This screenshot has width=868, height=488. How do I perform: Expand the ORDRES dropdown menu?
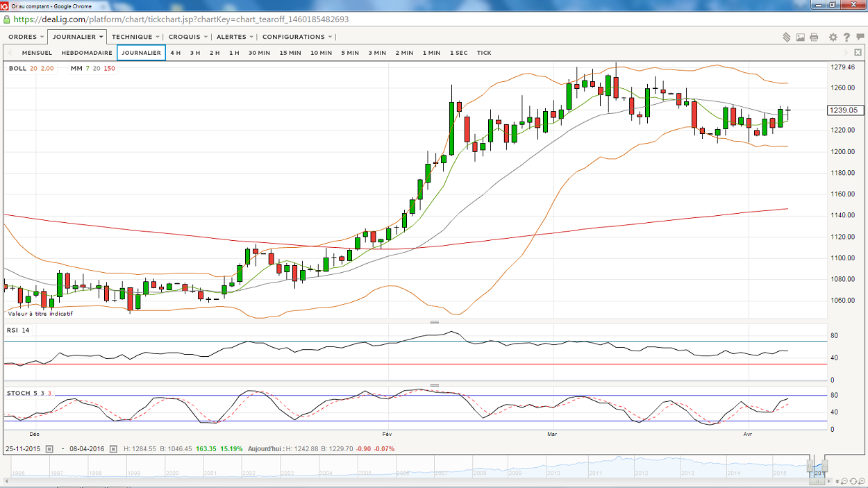click(26, 37)
